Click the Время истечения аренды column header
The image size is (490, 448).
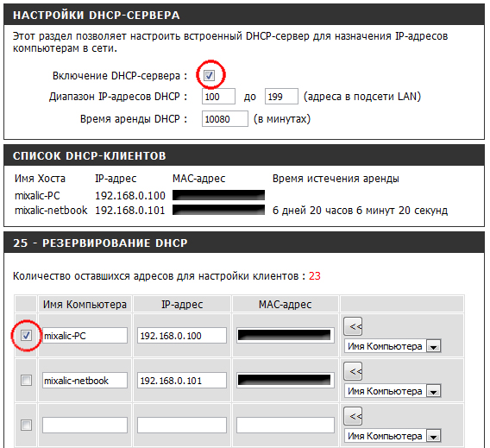click(336, 179)
